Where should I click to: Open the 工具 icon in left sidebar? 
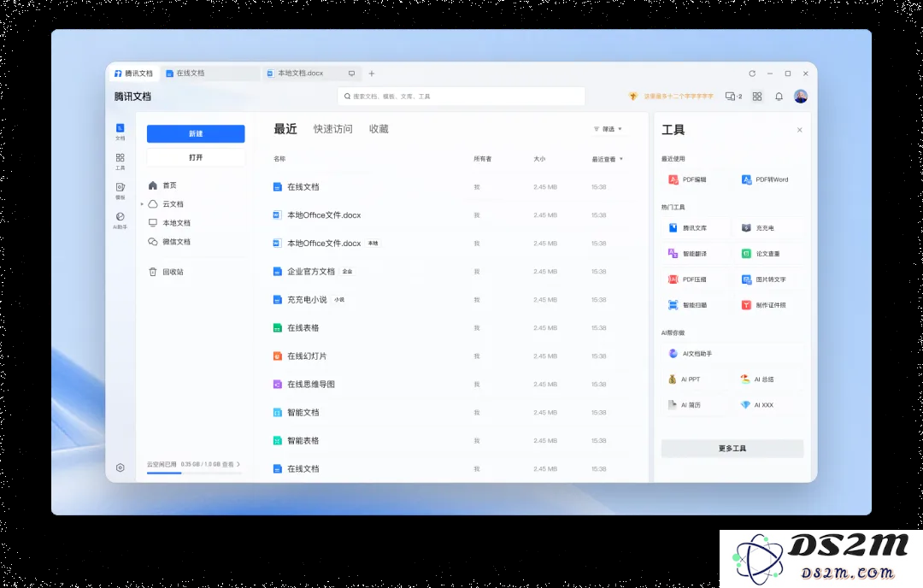(121, 162)
